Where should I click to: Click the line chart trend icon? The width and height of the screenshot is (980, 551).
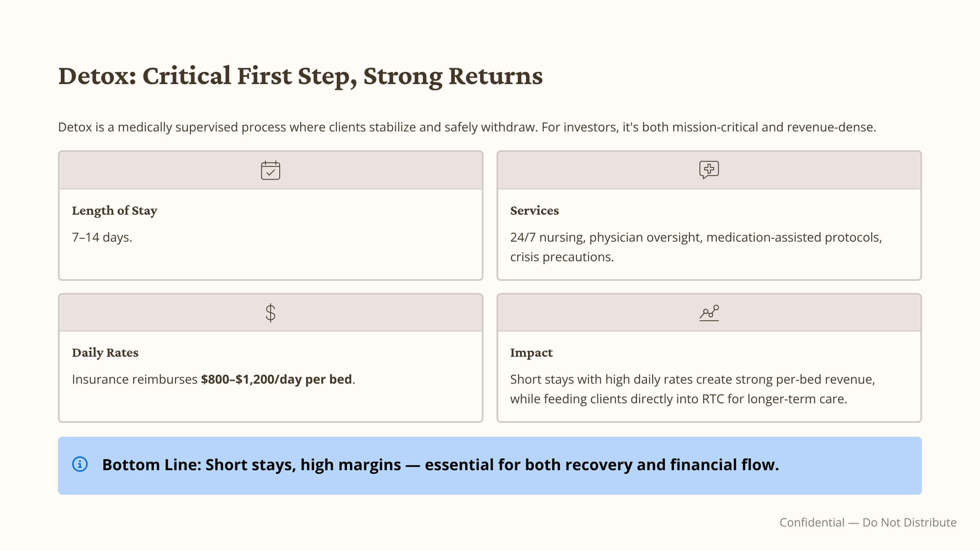[x=709, y=313]
